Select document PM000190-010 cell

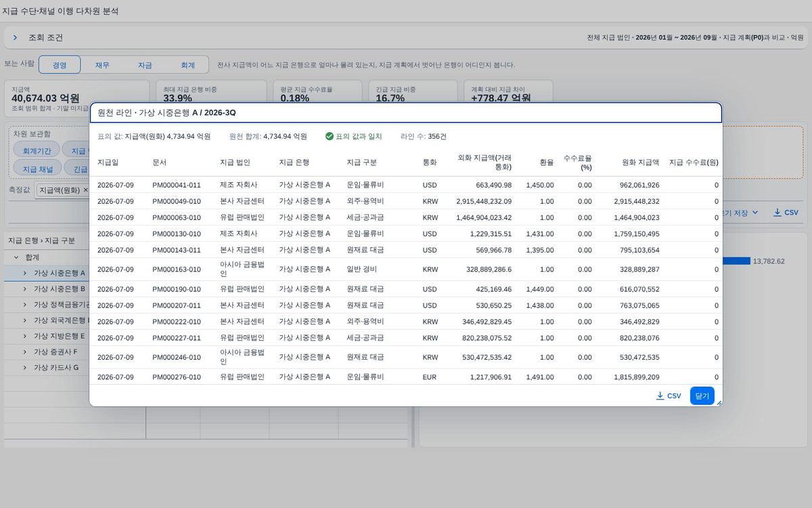point(177,289)
